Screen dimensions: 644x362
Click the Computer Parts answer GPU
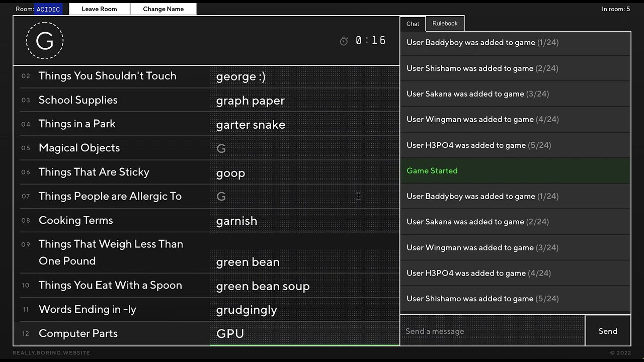304,334
